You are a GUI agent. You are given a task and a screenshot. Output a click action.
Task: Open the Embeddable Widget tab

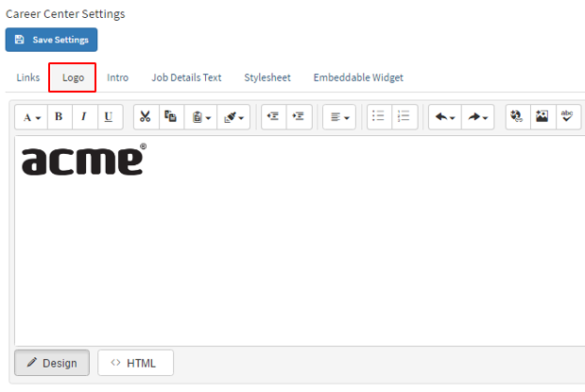tap(358, 77)
